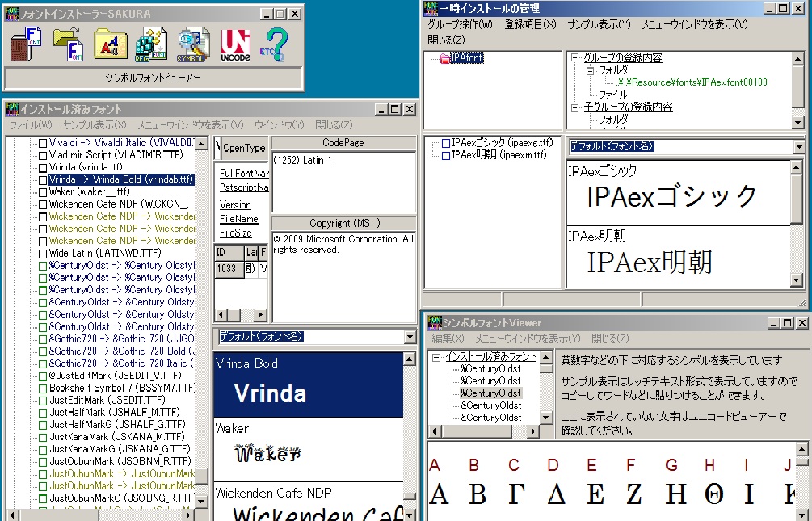This screenshot has width=812, height=521.
Task: Check the JustHalfMarkG font checkbox
Action: pos(43,425)
